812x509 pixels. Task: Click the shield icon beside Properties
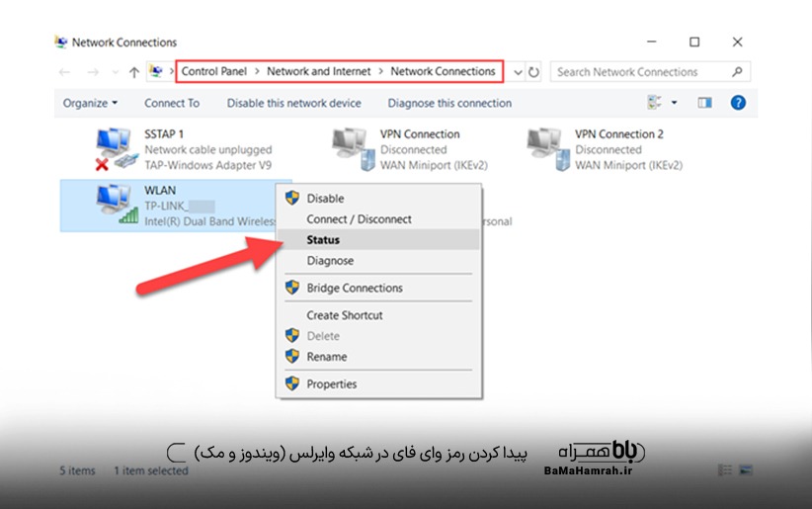pyautogui.click(x=292, y=383)
